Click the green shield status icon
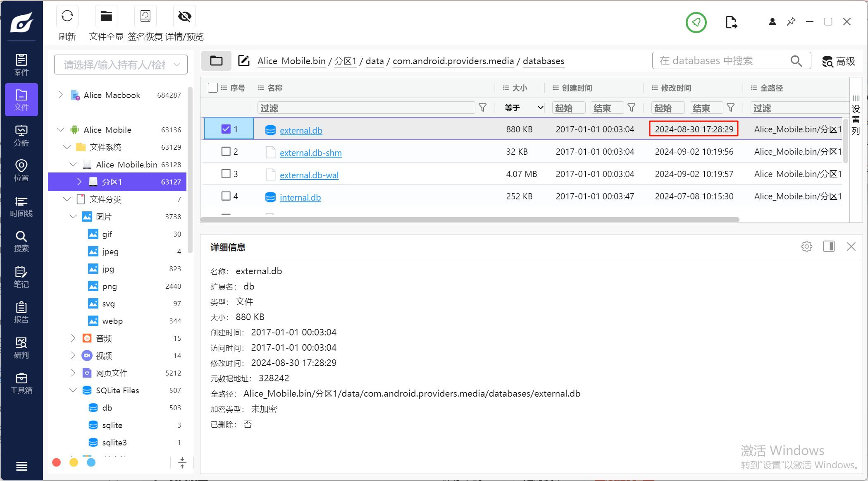Screen dimensions: 868x481 pos(696,22)
